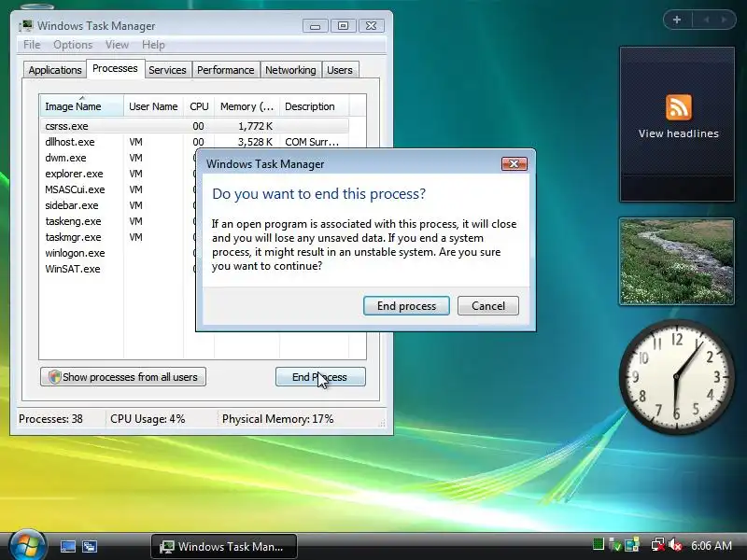Click Show processes from all users
747x560 pixels.
click(x=123, y=377)
